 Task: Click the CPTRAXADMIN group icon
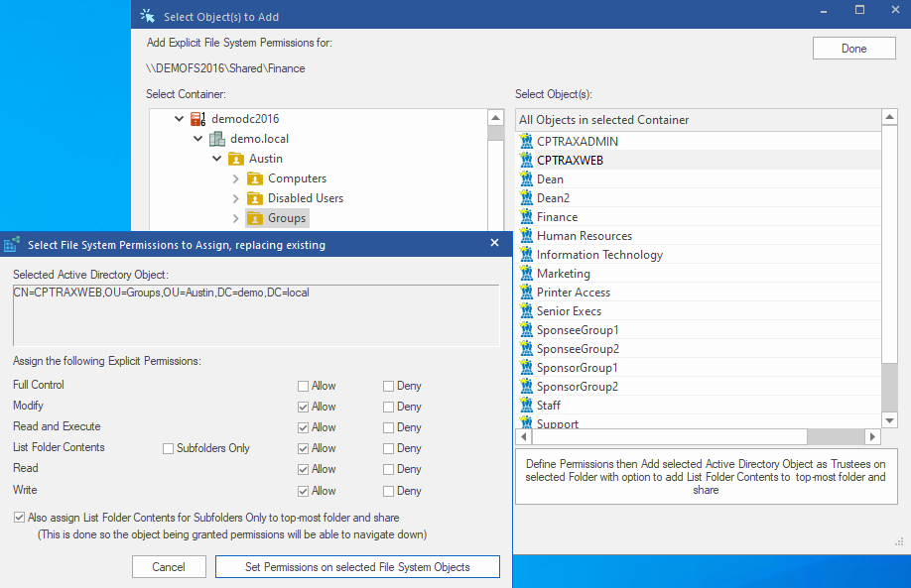point(525,141)
